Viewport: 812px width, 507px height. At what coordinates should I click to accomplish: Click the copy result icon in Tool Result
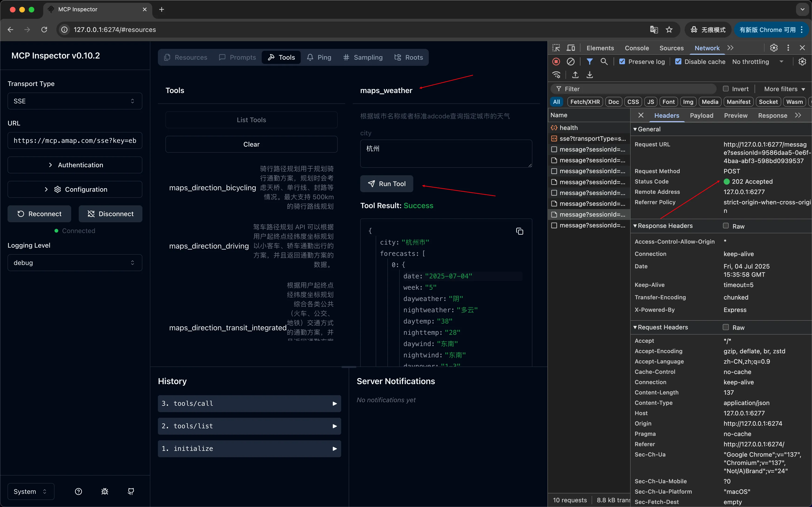[520, 231]
